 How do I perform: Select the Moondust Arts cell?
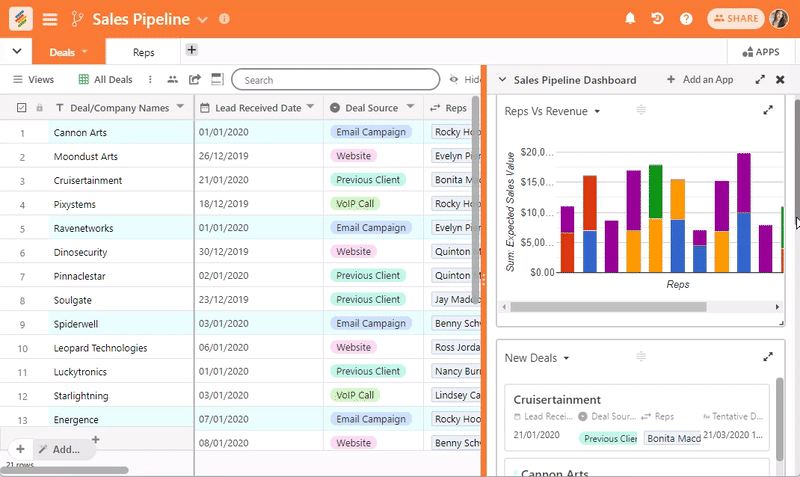[121, 157]
